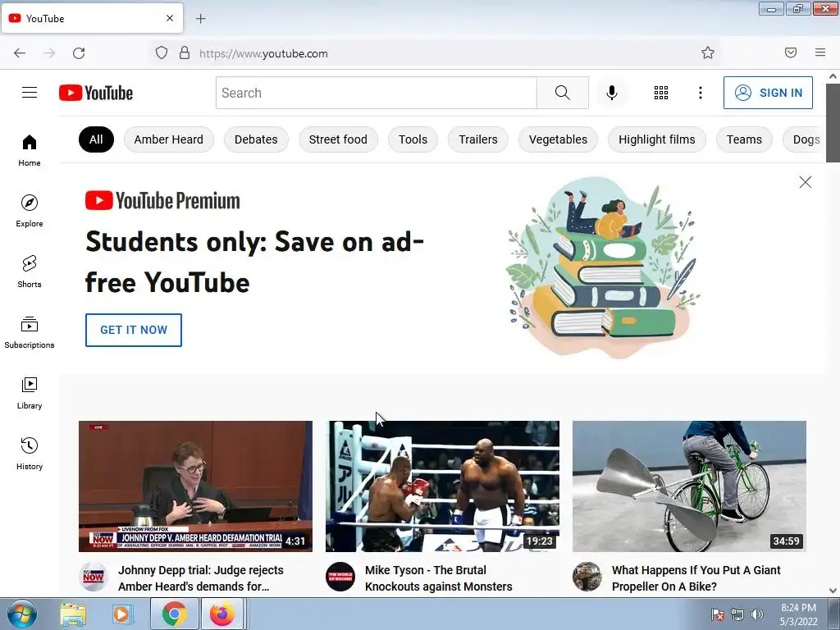840x630 pixels.
Task: Open History in sidebar
Action: pyautogui.click(x=30, y=454)
